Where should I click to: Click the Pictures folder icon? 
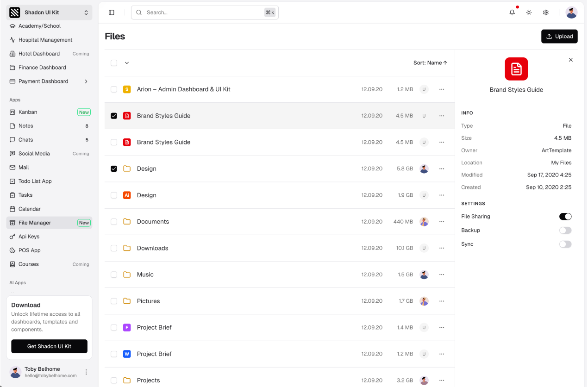point(127,301)
